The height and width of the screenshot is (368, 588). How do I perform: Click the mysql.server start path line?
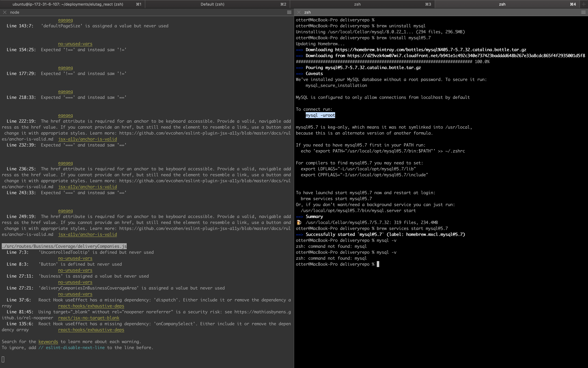pos(358,211)
